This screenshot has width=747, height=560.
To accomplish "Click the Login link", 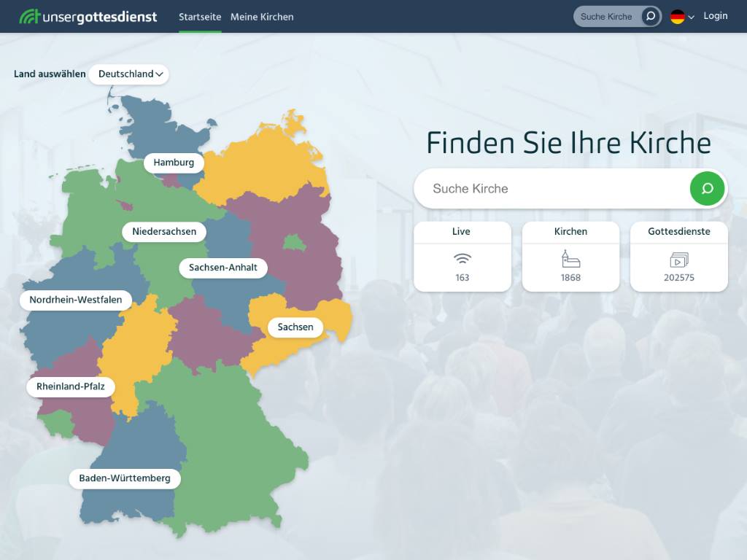I will pos(715,16).
